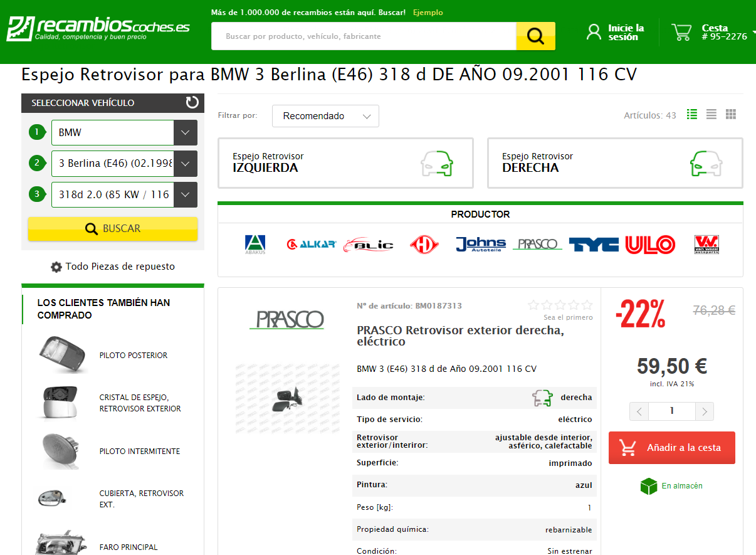The height and width of the screenshot is (555, 756).
Task: Open the BMW make dropdown
Action: point(124,132)
